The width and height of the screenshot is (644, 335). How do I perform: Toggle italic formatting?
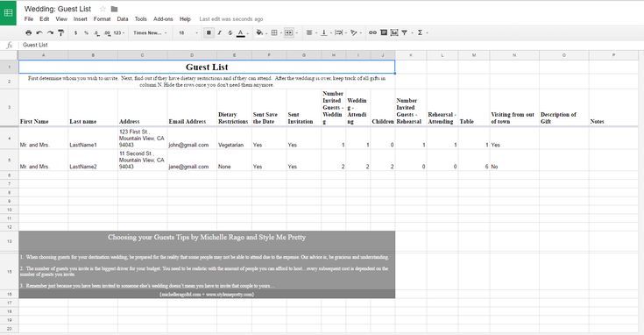point(219,32)
